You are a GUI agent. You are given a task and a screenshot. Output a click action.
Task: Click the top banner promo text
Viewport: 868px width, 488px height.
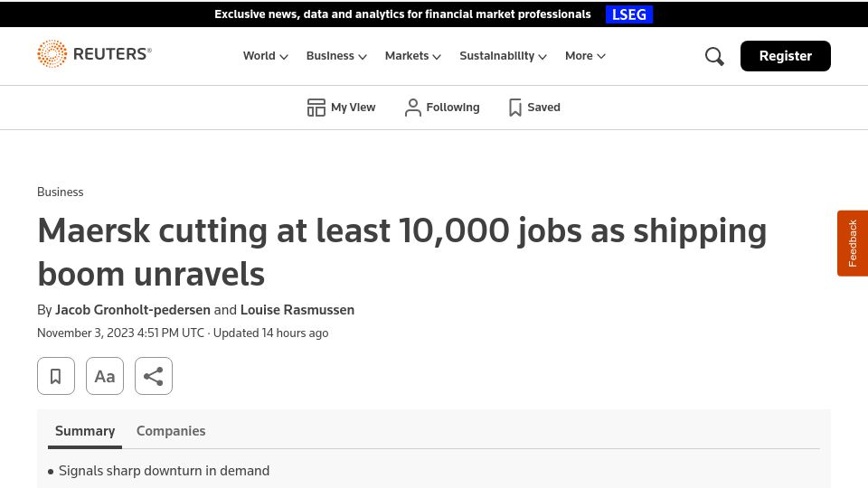[x=402, y=14]
